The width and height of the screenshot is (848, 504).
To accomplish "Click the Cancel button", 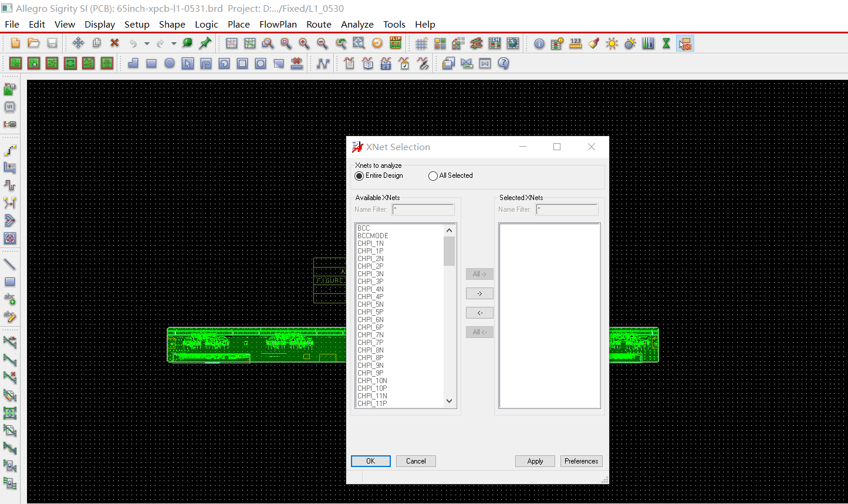I will pyautogui.click(x=416, y=461).
